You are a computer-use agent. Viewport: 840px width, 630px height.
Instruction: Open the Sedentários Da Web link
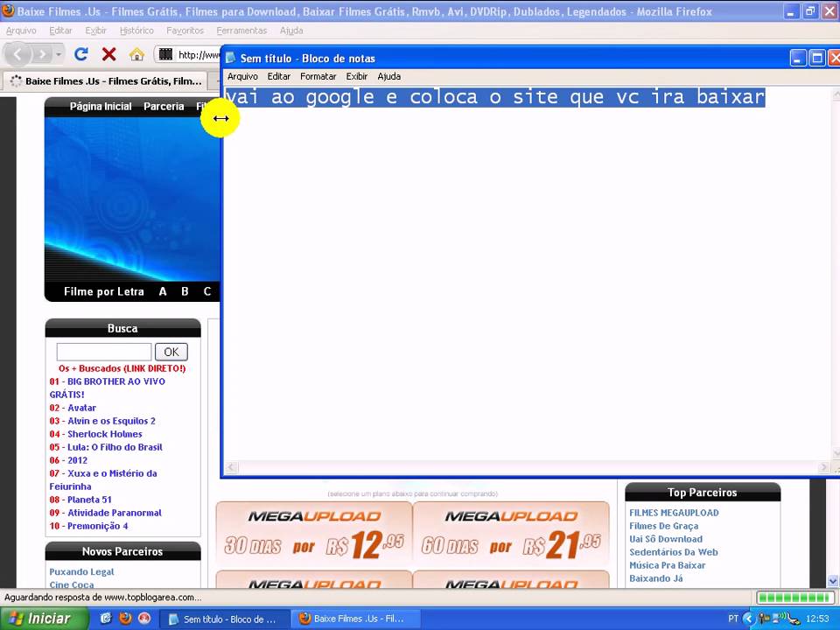click(x=674, y=552)
